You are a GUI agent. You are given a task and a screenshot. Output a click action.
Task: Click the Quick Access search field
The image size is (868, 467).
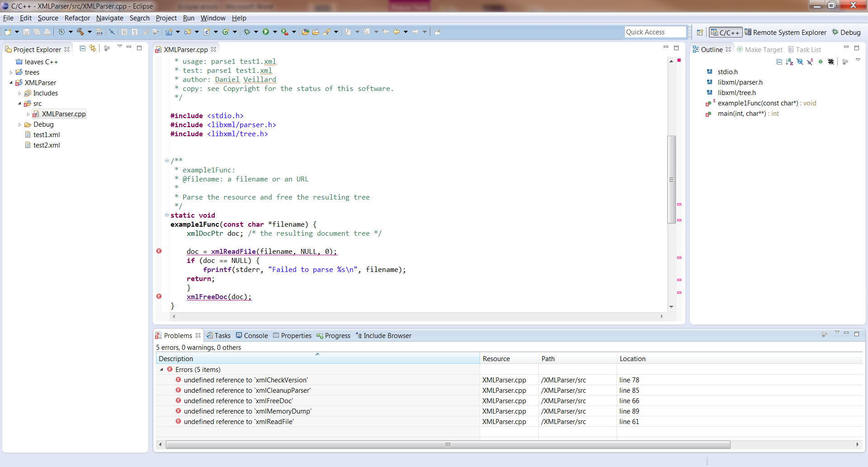[x=655, y=32]
